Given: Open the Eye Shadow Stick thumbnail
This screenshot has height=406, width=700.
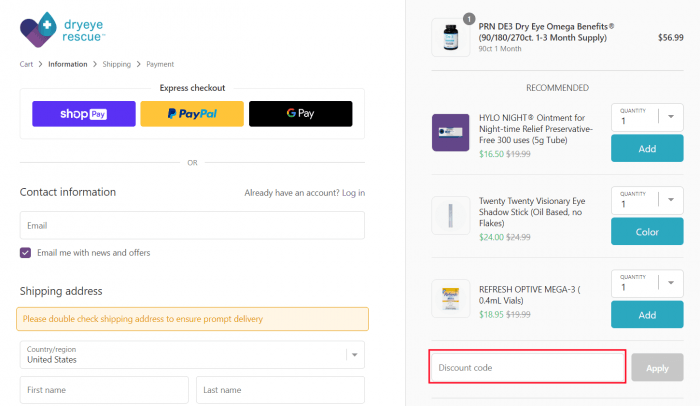Looking at the screenshot, I should pyautogui.click(x=451, y=215).
